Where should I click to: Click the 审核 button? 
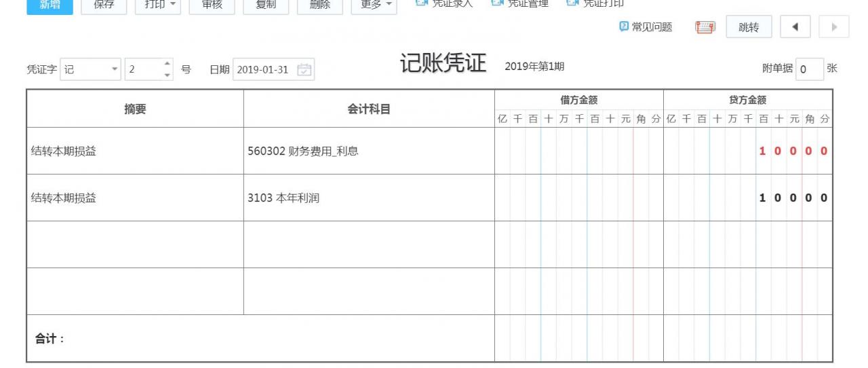click(212, 5)
